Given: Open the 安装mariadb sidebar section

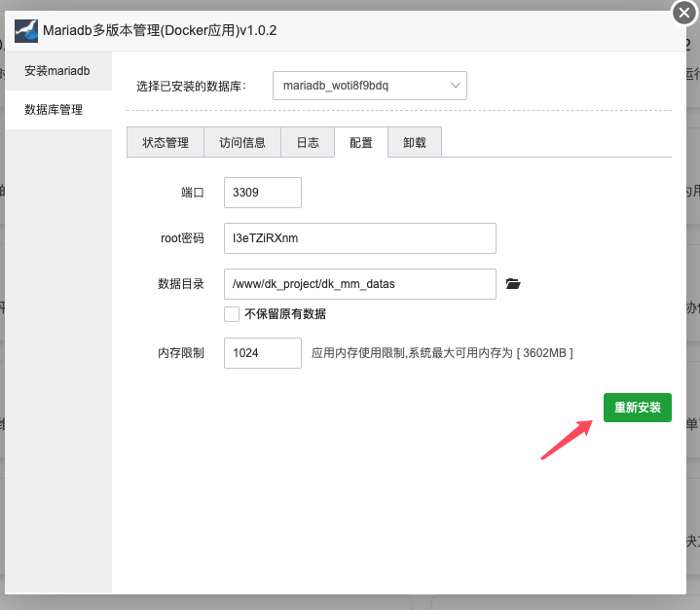Looking at the screenshot, I should 58,71.
